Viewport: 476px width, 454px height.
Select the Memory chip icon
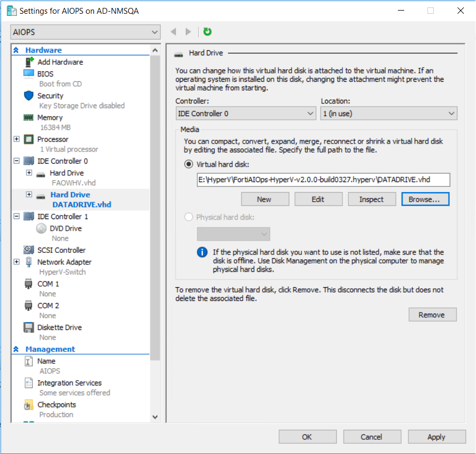coord(28,118)
